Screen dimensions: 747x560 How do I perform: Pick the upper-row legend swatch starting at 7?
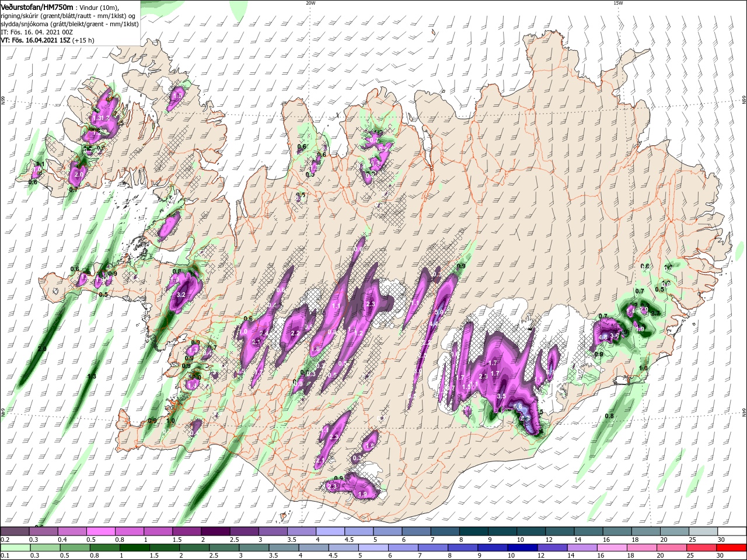(445, 531)
